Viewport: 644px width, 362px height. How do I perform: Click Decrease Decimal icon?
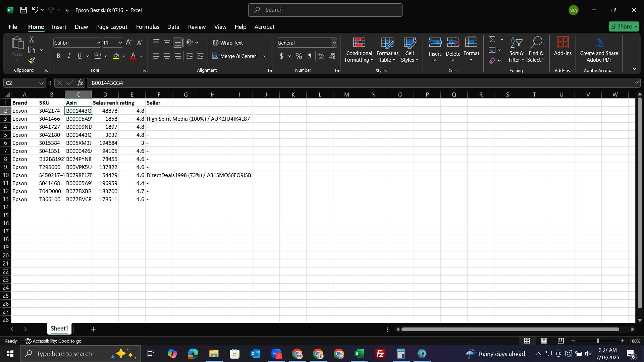click(332, 56)
